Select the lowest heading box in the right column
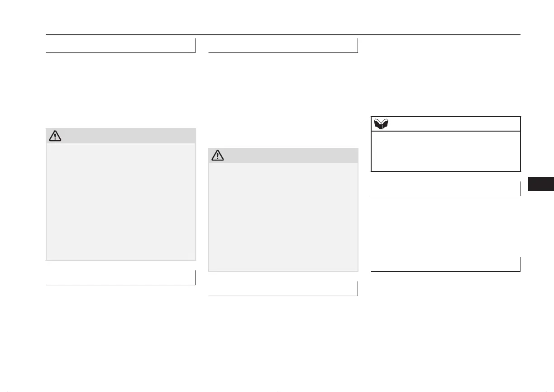Image resolution: width=554 pixels, height=392 pixels. [x=446, y=264]
